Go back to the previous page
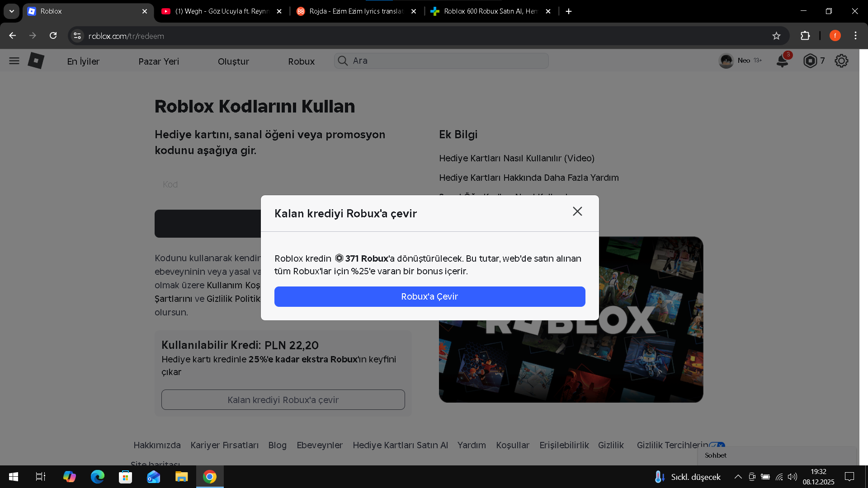The image size is (868, 488). (12, 36)
